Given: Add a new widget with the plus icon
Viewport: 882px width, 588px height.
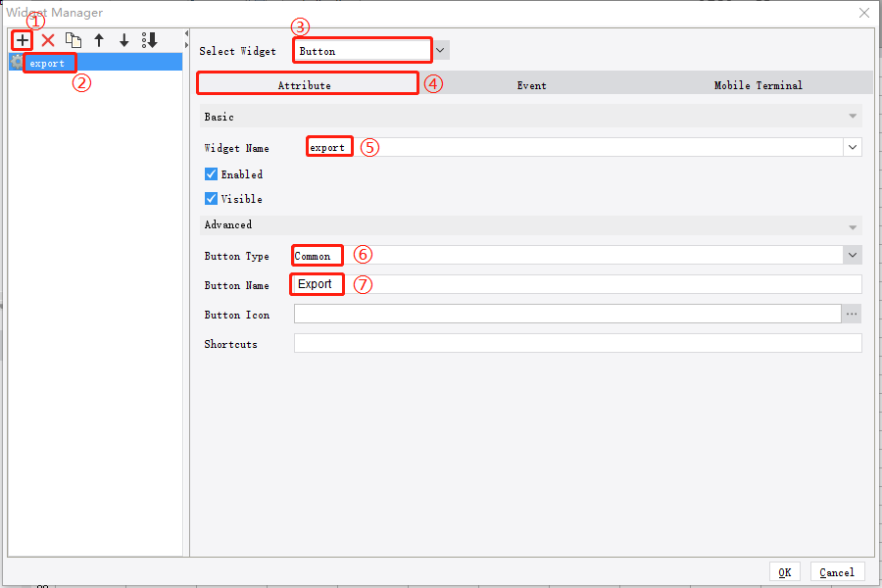Looking at the screenshot, I should 22,40.
